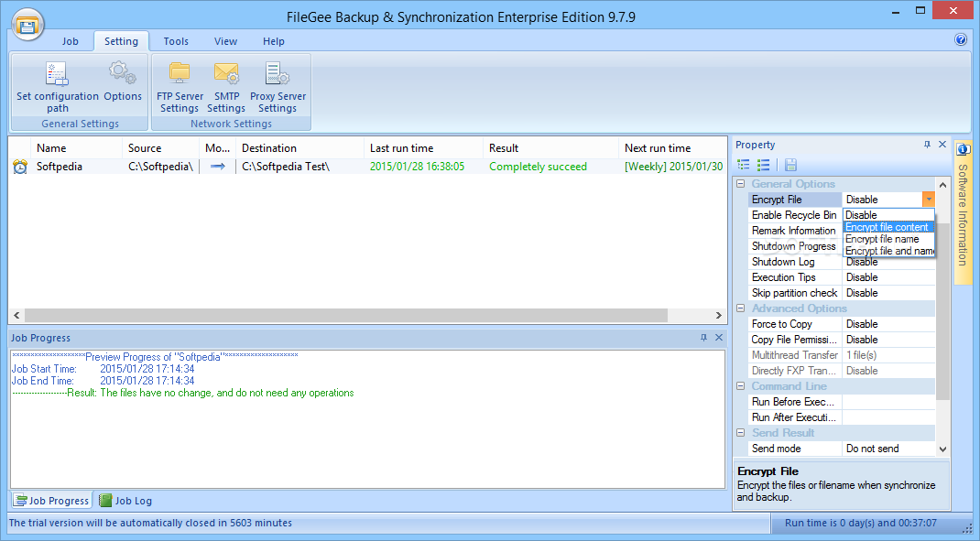Collapse the Send Result section
This screenshot has height=541, width=980.
741,432
